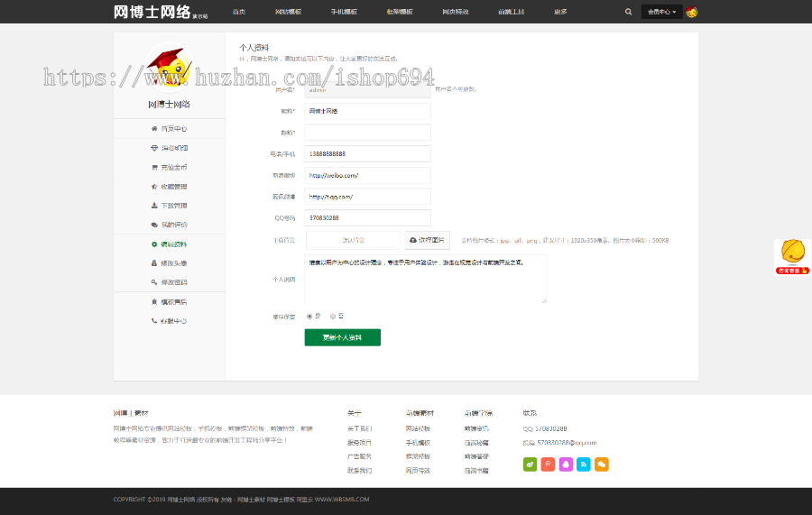The height and width of the screenshot is (515, 812).
Task: Click the user avatar icon in the top bar
Action: coord(691,12)
